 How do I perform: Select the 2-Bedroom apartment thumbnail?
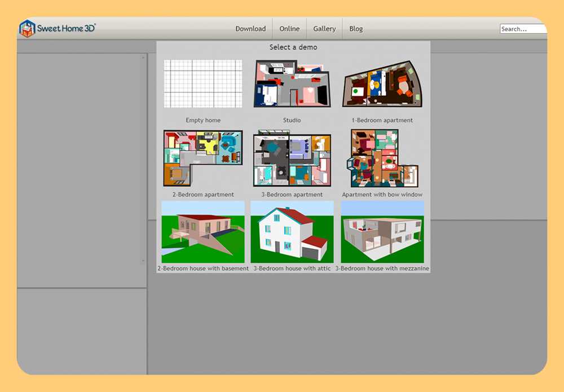click(x=203, y=158)
